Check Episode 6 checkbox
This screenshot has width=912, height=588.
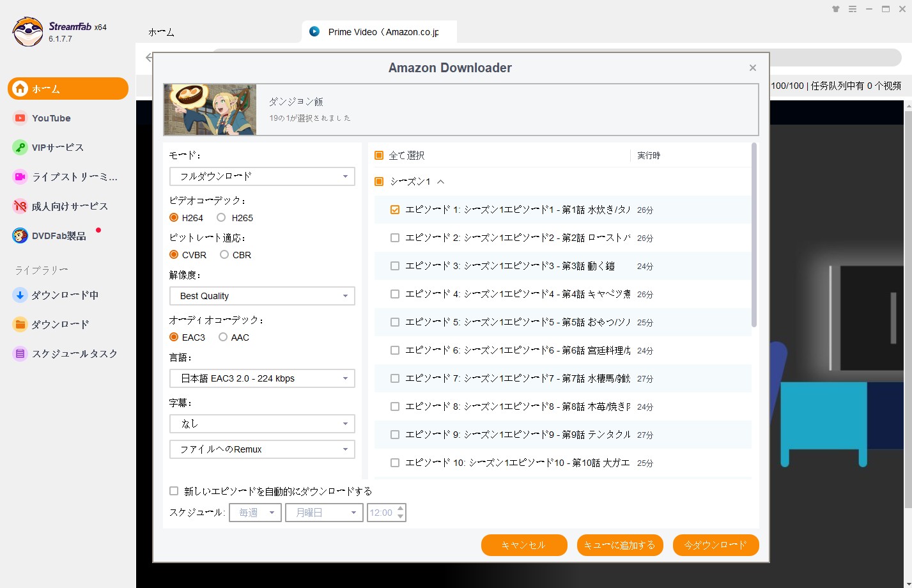pos(395,350)
